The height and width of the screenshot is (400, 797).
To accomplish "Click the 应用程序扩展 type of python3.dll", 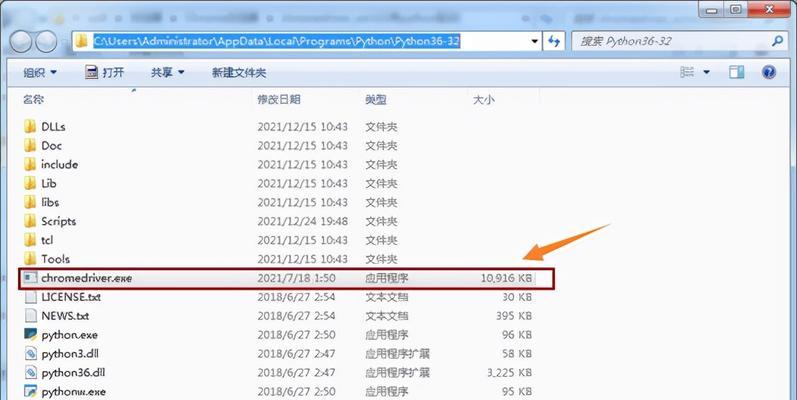I will tap(397, 354).
